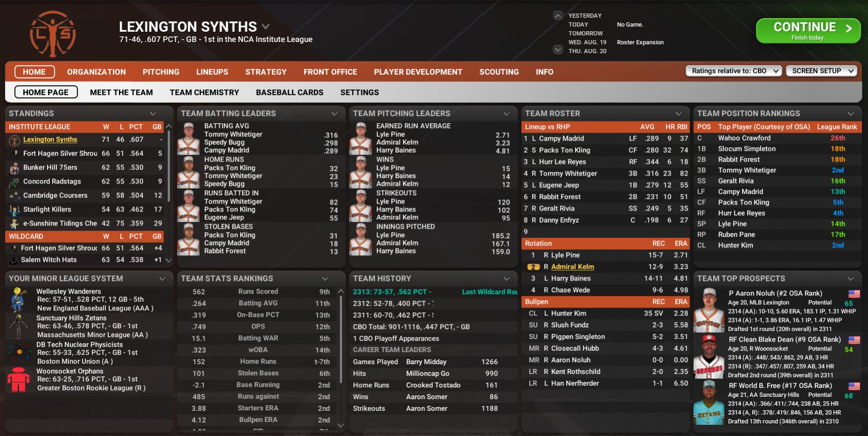Open the Player Development menu
The height and width of the screenshot is (436, 868).
coord(418,72)
